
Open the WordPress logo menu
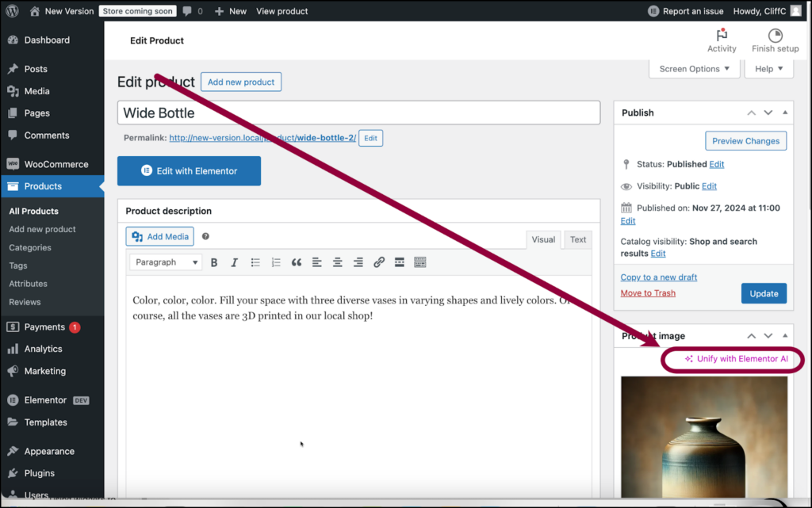click(11, 10)
